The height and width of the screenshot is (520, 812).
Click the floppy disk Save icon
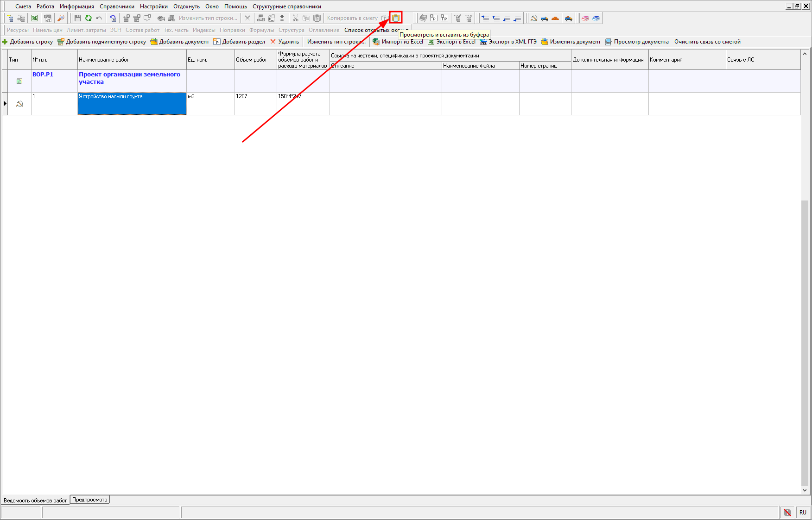[x=78, y=18]
